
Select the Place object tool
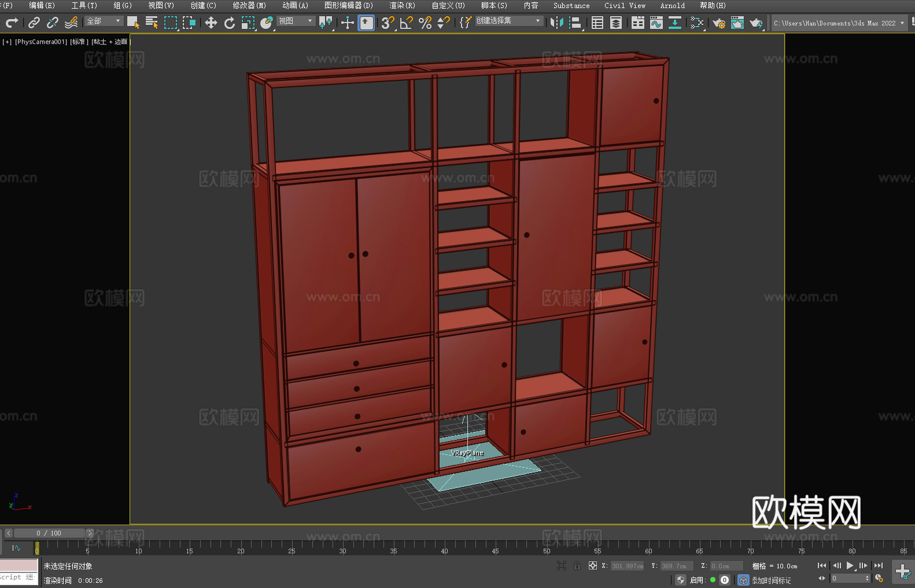267,23
